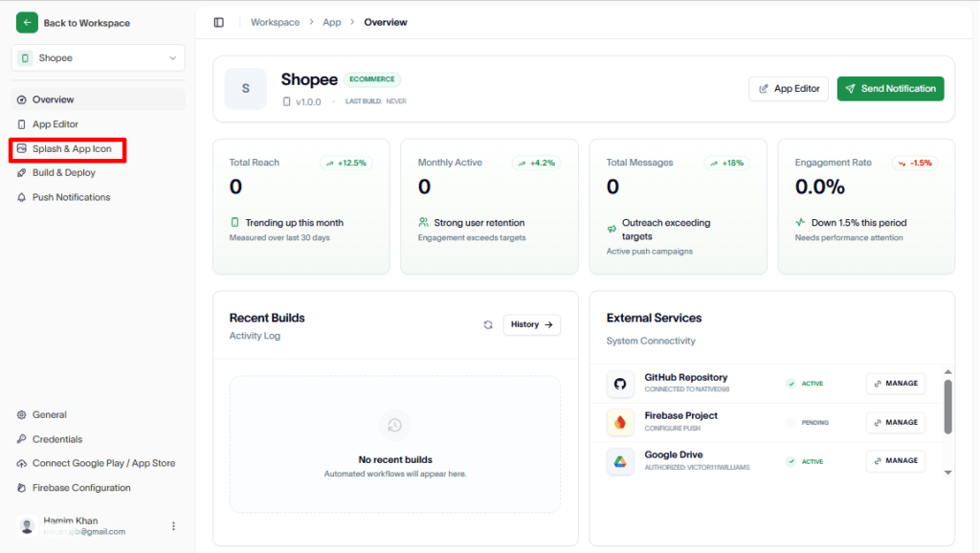Click the Build & Deploy rocket icon

(22, 173)
